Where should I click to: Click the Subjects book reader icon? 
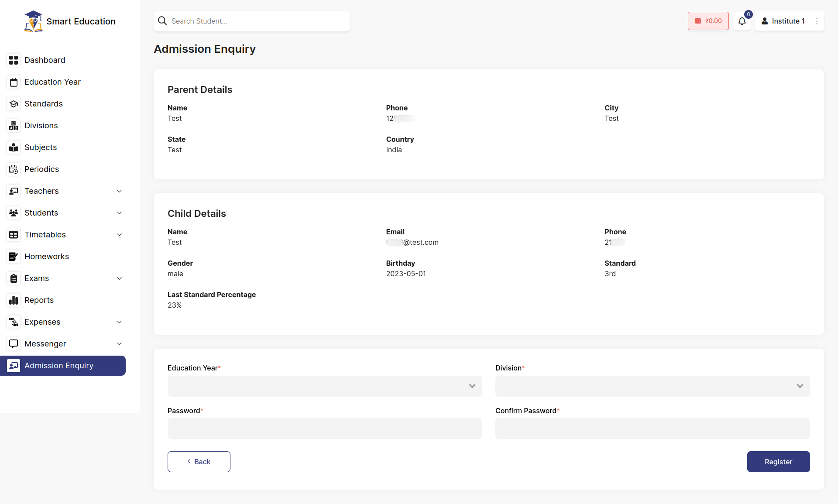(x=14, y=147)
